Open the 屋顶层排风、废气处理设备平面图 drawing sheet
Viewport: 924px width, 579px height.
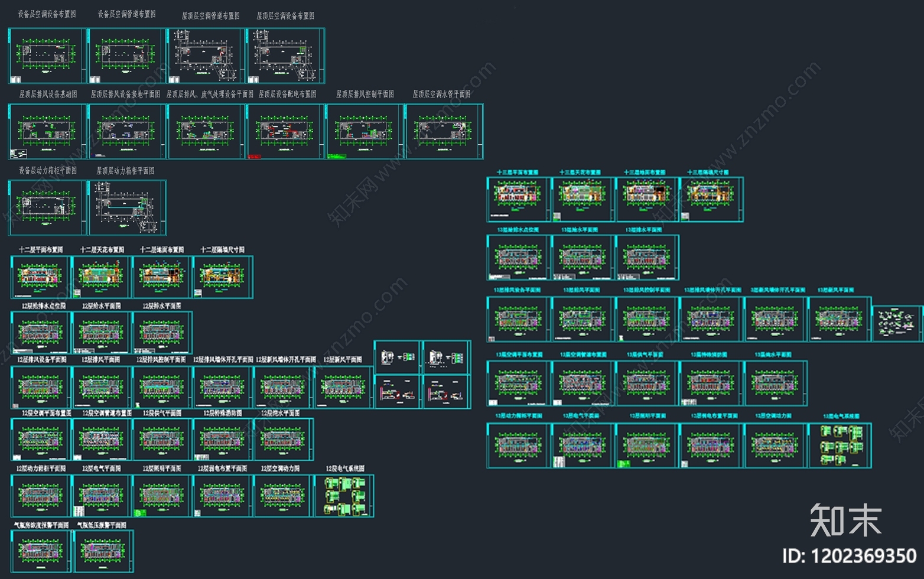click(x=206, y=131)
